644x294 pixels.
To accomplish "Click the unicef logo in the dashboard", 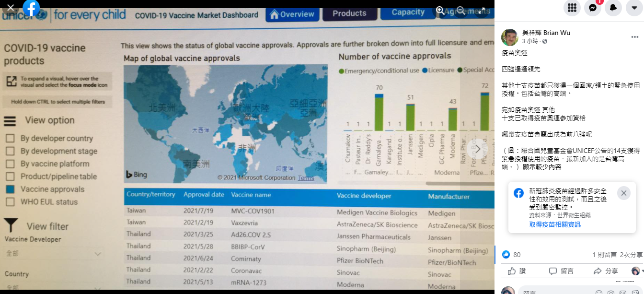I will click(25, 15).
